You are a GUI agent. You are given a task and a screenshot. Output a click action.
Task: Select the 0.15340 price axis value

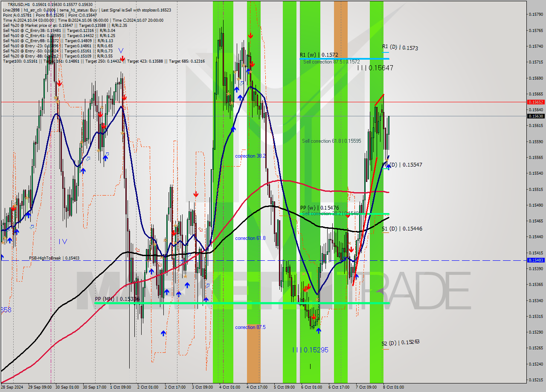coord(535,300)
